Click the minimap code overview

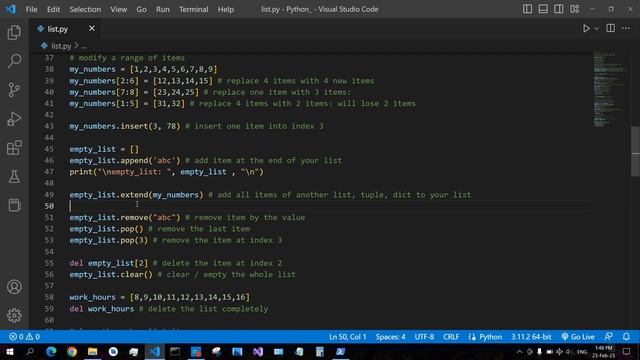(x=610, y=90)
